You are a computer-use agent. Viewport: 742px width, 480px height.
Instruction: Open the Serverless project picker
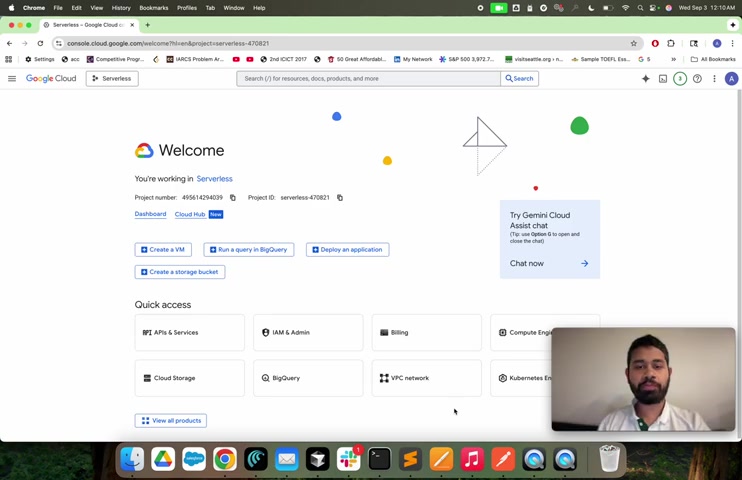point(112,79)
